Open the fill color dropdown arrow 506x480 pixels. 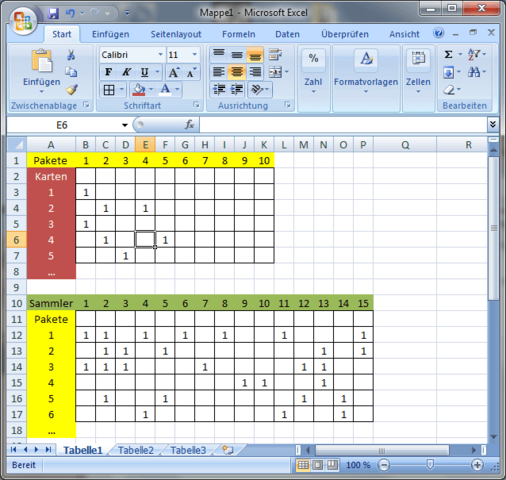click(151, 89)
